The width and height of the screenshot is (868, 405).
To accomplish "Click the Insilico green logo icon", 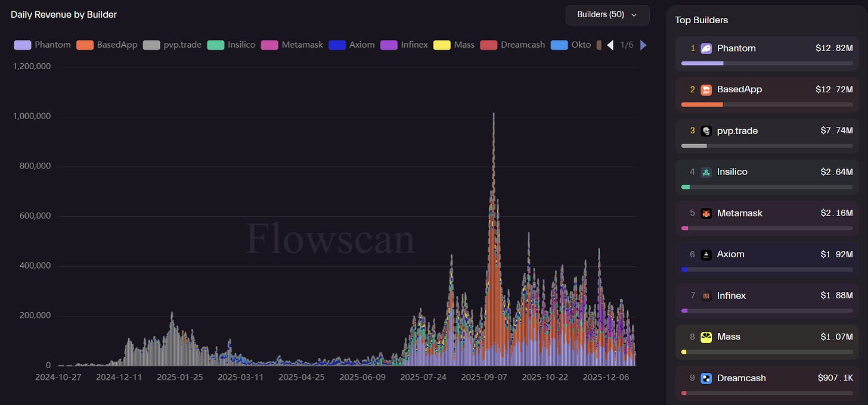I will [x=706, y=172].
